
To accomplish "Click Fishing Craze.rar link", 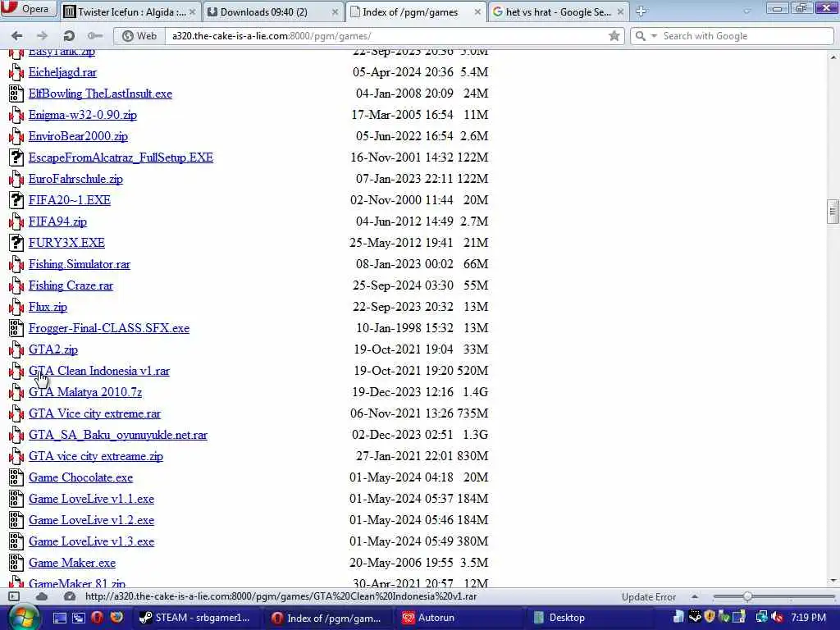I will [x=71, y=285].
